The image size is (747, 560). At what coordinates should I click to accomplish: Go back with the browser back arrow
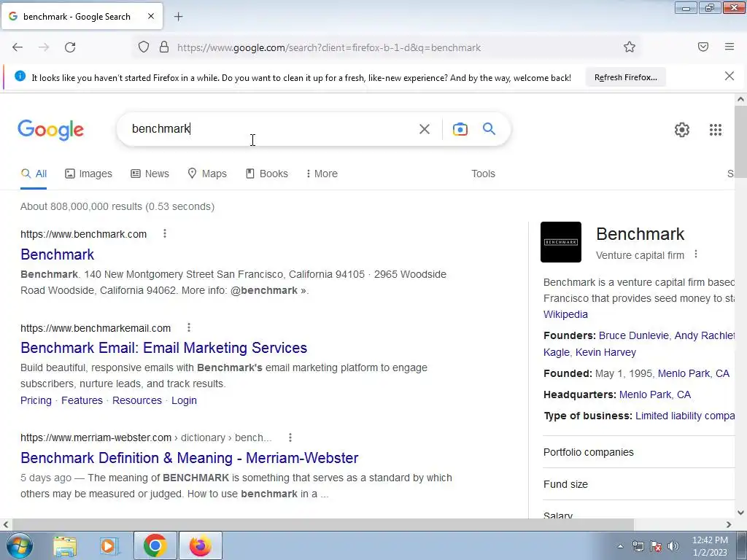[x=18, y=47]
